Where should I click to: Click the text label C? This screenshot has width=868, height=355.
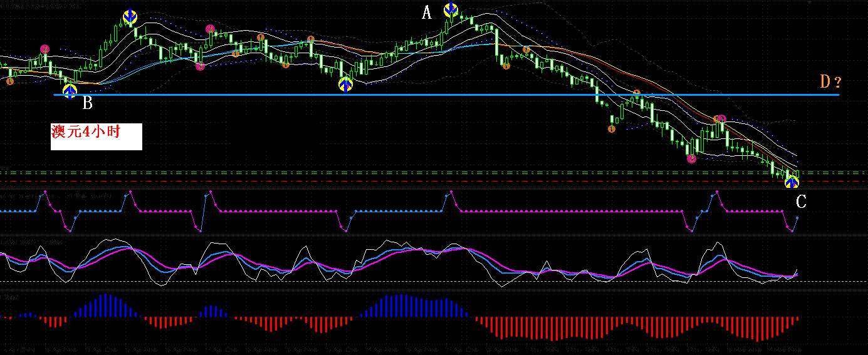pyautogui.click(x=801, y=202)
